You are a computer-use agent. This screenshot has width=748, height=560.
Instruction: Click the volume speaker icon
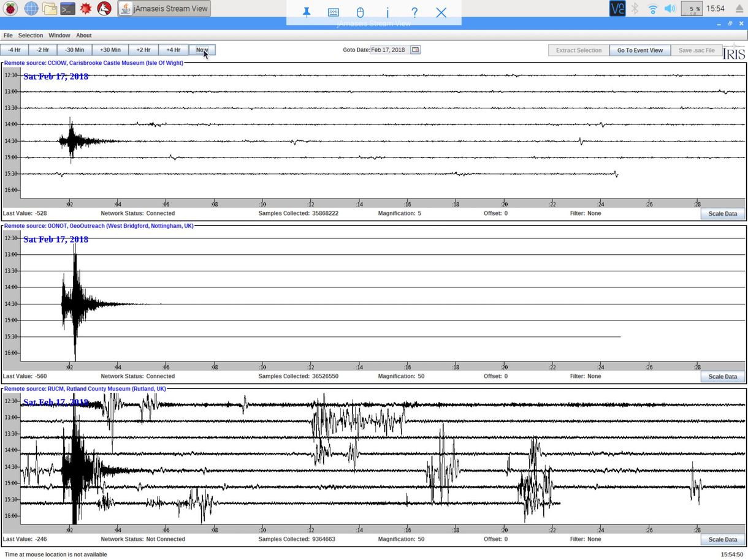[x=670, y=9]
